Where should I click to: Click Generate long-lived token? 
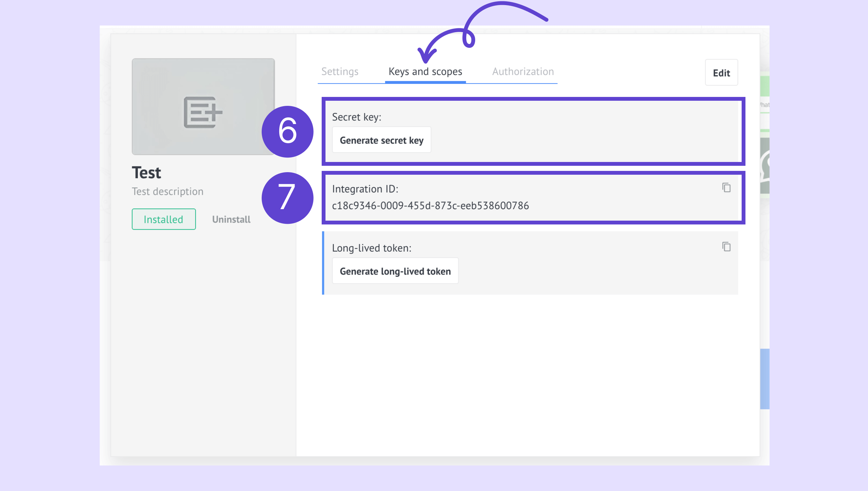click(x=395, y=271)
